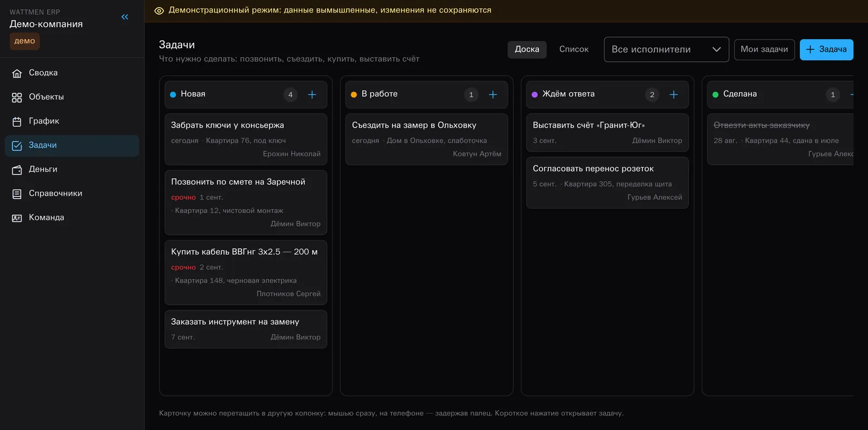Open Объекты in the sidebar
The height and width of the screenshot is (430, 868).
coord(72,97)
